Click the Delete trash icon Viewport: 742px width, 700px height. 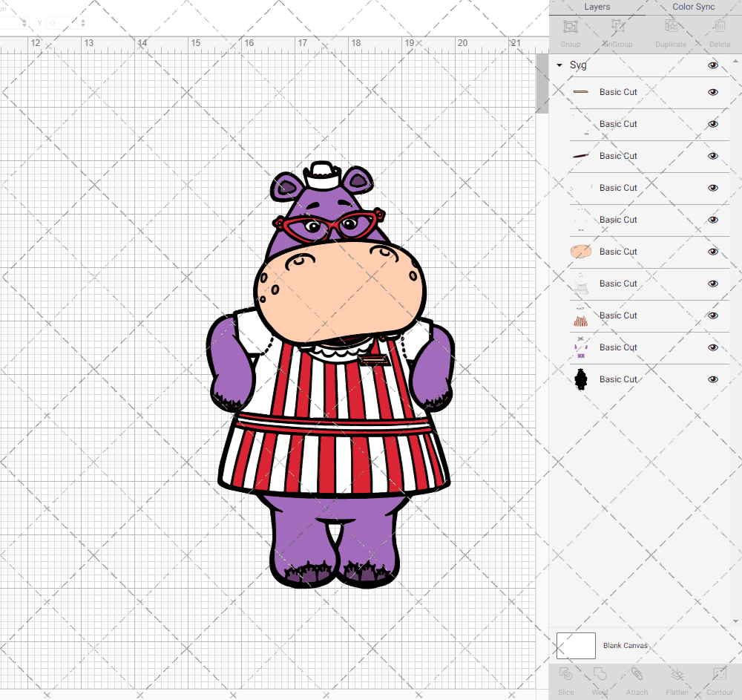tap(719, 27)
